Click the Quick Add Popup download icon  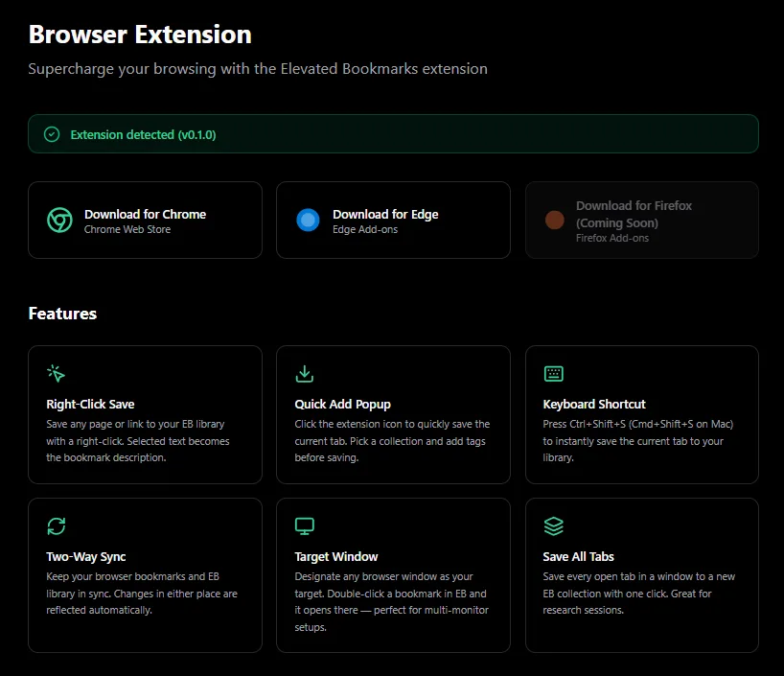(x=304, y=374)
